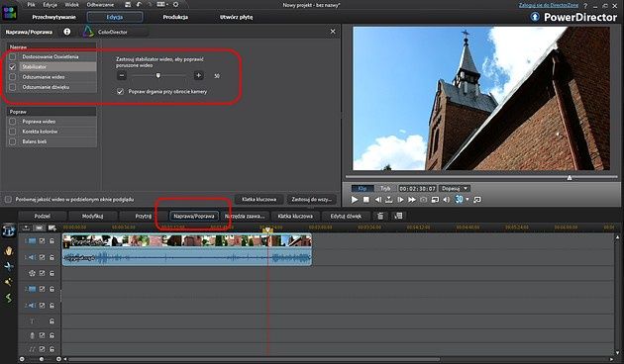Viewport: 624px width, 364px height.
Task: Expand the 3D mode dropdown arrow
Action: click(x=468, y=199)
